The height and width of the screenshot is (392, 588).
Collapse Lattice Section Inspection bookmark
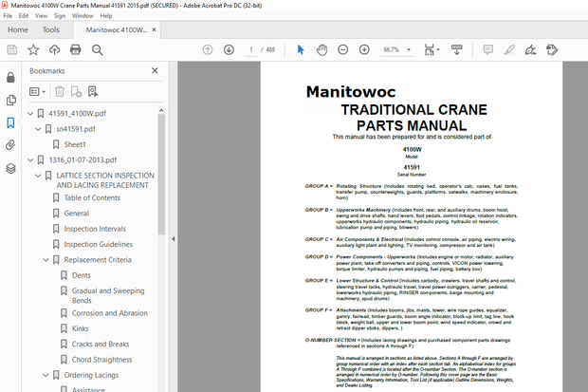(x=38, y=176)
